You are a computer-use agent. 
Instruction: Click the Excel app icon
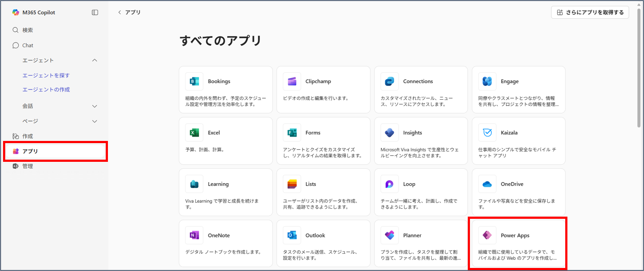coord(195,133)
